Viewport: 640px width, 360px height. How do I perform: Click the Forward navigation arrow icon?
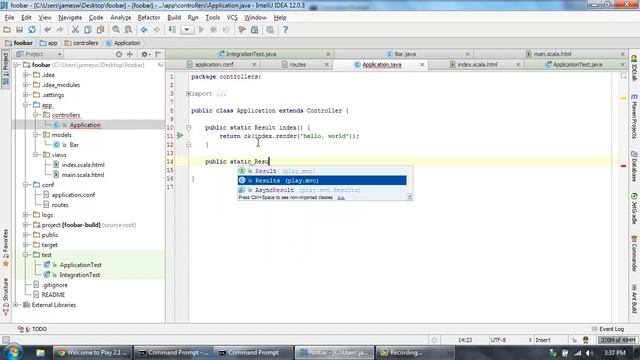click(156, 30)
